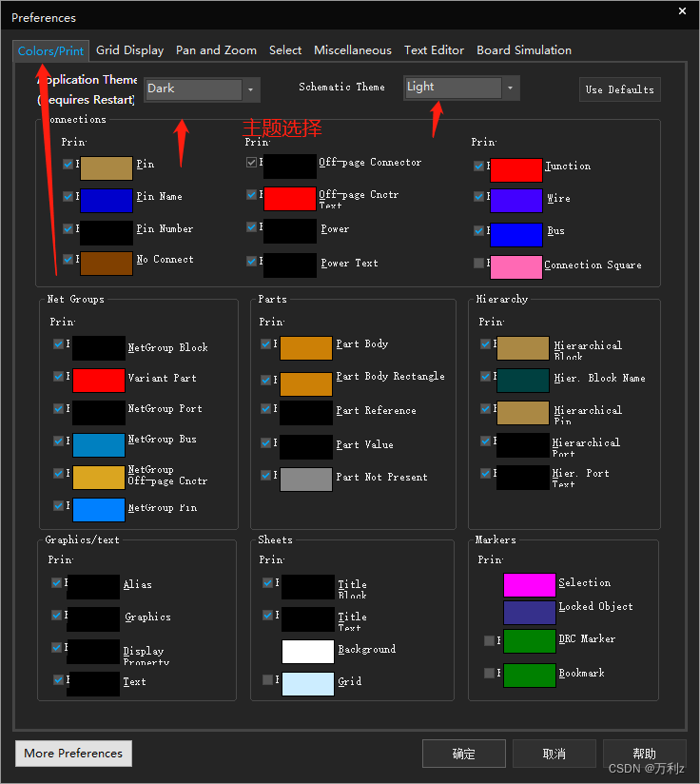Viewport: 700px width, 784px height.
Task: Toggle the Bookmark print checkbox
Action: click(x=489, y=673)
